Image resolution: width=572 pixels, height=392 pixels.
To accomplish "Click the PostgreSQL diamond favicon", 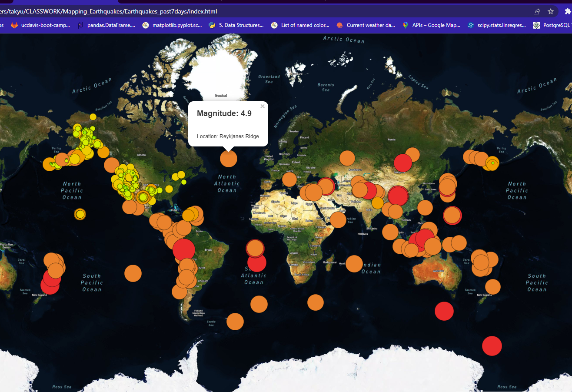I will tap(535, 25).
